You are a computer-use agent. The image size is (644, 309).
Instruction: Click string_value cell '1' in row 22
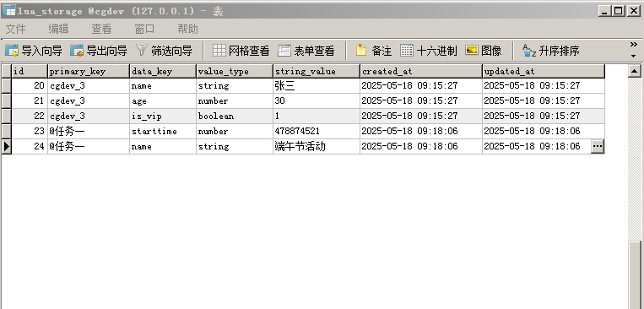317,116
